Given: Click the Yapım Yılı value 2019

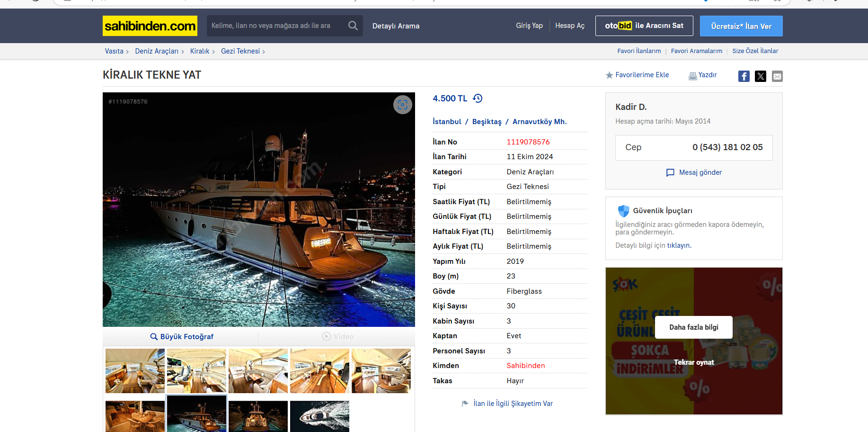Looking at the screenshot, I should pyautogui.click(x=515, y=261).
